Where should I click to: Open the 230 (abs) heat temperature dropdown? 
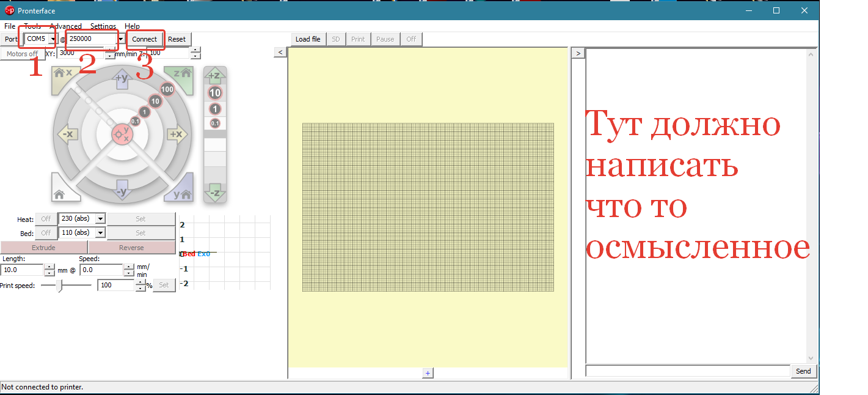101,218
